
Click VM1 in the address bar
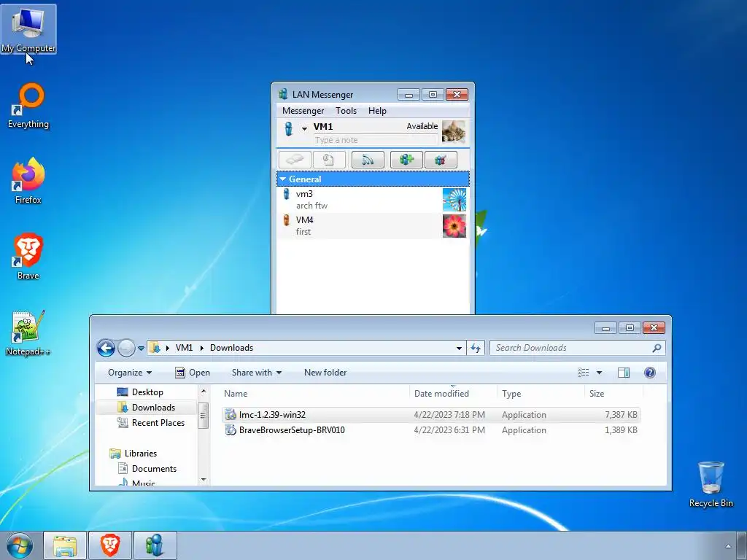[184, 348]
